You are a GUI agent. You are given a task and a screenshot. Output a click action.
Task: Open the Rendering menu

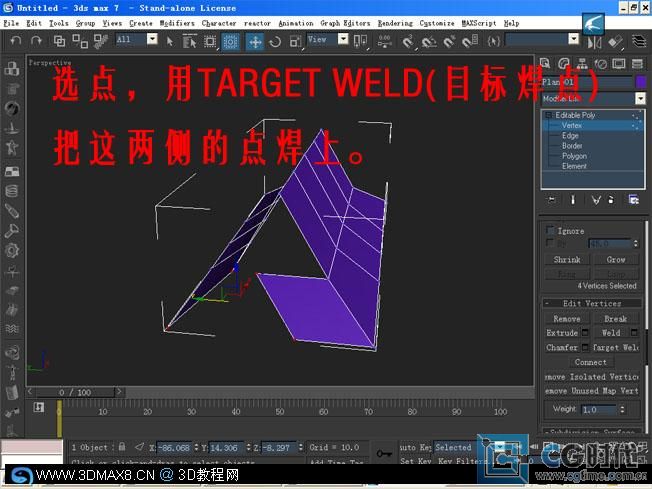pyautogui.click(x=395, y=23)
